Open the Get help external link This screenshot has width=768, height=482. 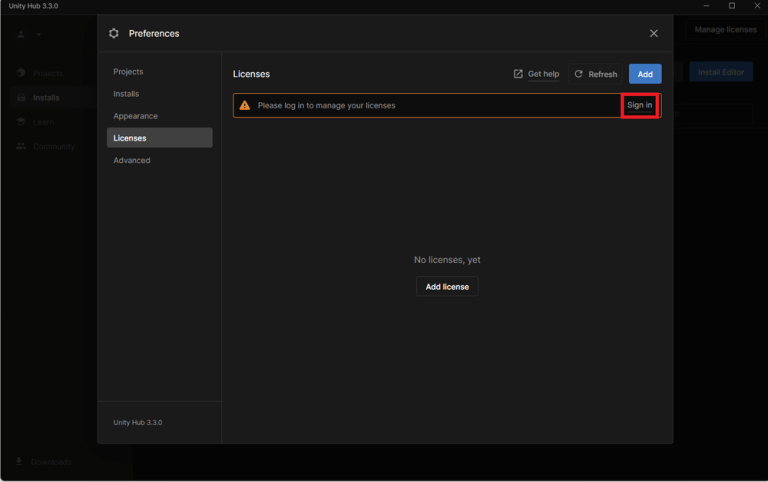click(536, 74)
